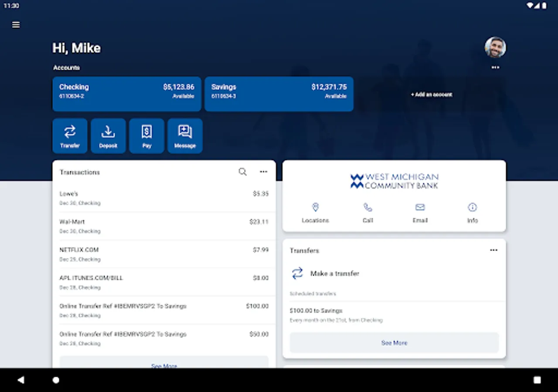Tap Make a transfer
The image size is (558, 392).
[x=325, y=274]
